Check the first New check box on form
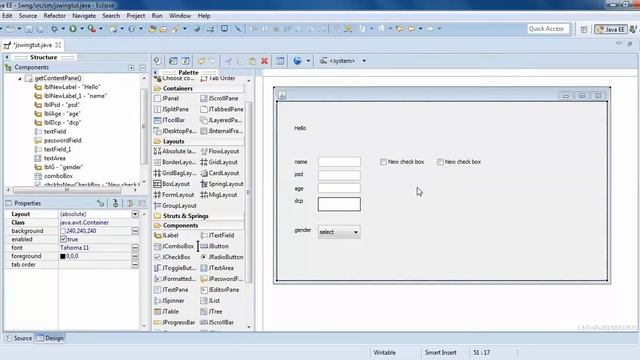The height and width of the screenshot is (360, 640). 383,162
